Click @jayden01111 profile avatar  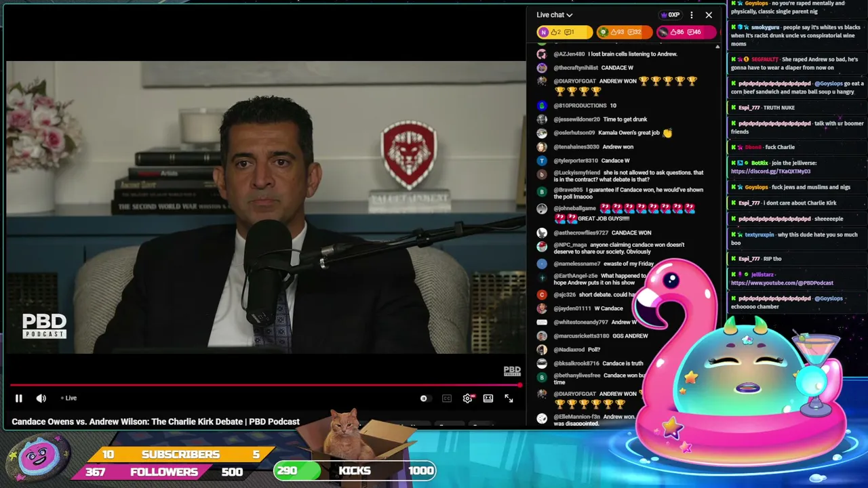542,308
